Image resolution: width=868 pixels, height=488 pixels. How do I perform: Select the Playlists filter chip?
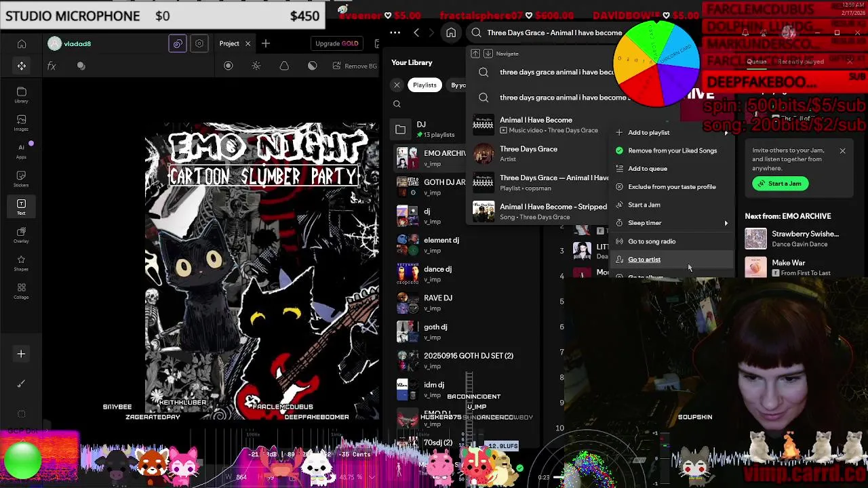[x=425, y=85]
